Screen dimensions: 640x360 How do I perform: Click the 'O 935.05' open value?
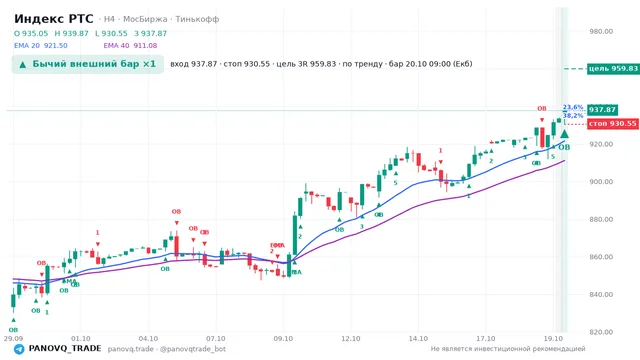pos(31,33)
